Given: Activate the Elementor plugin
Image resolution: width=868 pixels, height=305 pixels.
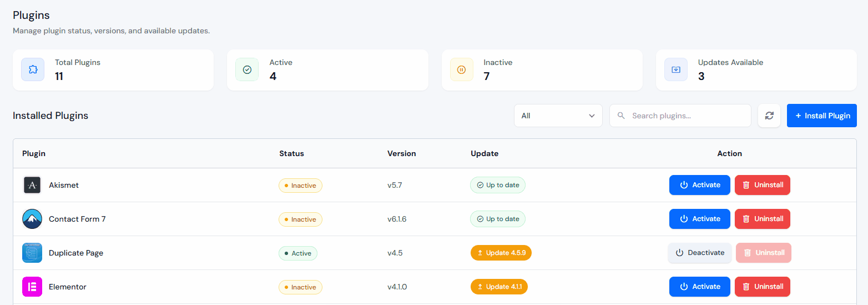Looking at the screenshot, I should point(700,287).
